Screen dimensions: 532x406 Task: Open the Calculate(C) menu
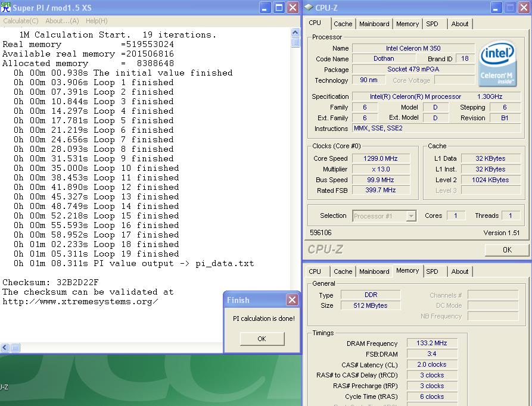coord(21,21)
